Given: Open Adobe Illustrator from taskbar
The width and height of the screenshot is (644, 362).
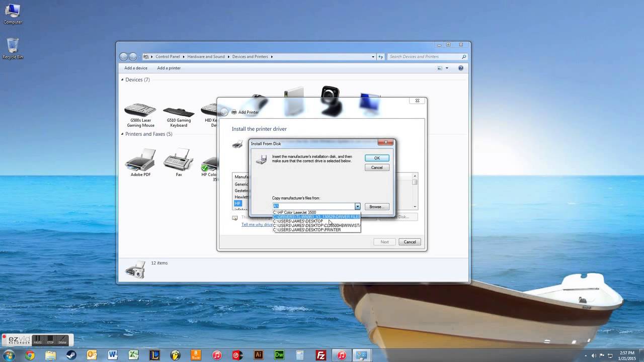Looking at the screenshot, I should 258,355.
